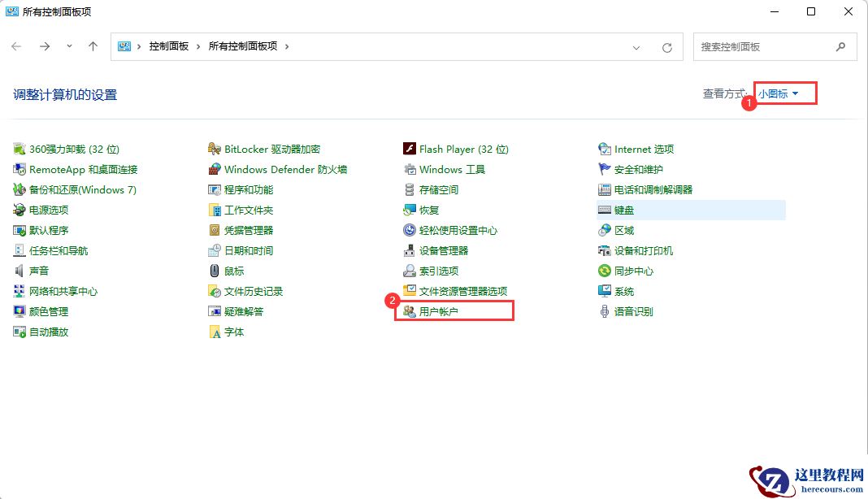Open Sound settings
The height and width of the screenshot is (499, 868).
point(38,270)
